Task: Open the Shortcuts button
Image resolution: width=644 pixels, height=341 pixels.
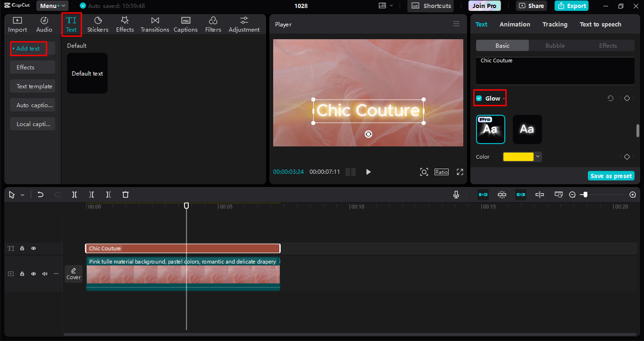Action: tap(431, 6)
